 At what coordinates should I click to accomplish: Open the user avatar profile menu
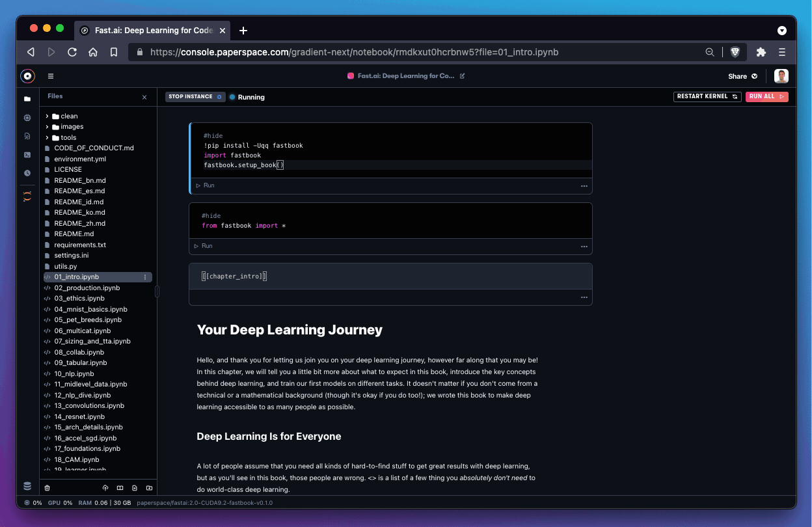tap(781, 76)
